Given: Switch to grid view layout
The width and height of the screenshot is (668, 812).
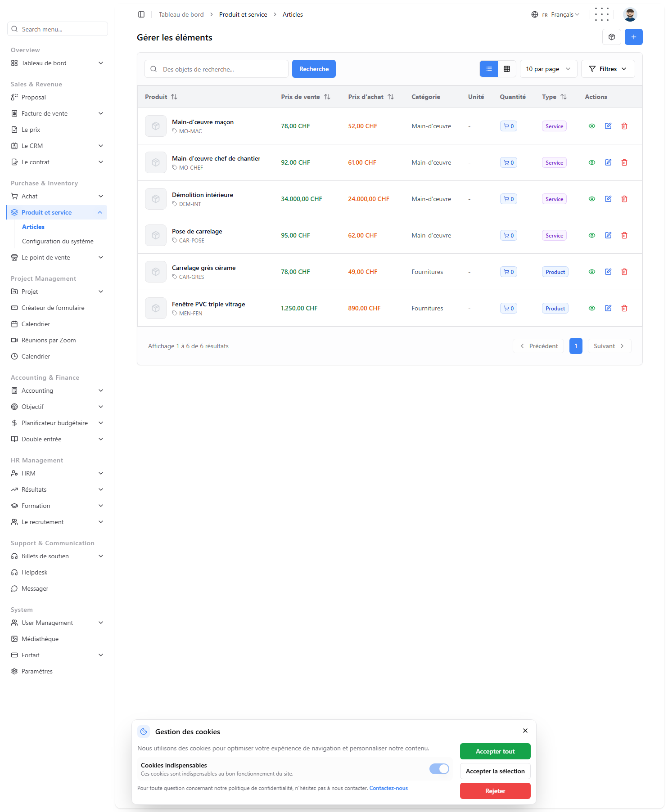Looking at the screenshot, I should point(506,69).
